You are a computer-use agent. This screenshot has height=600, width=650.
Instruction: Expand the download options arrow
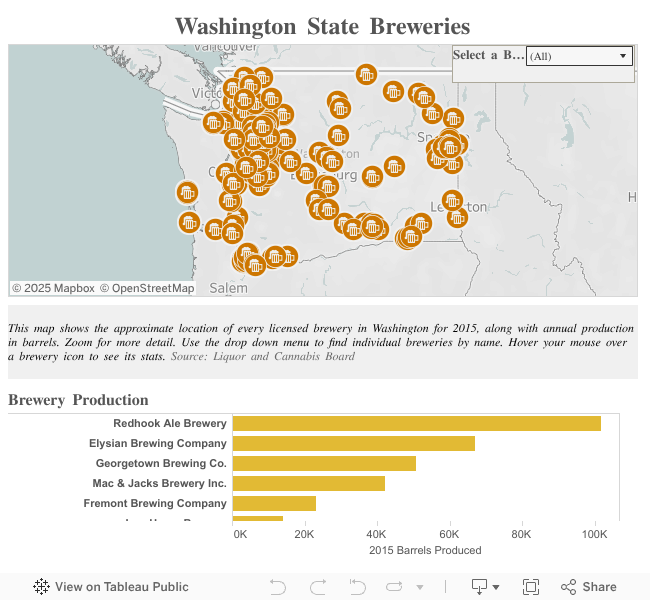(496, 588)
